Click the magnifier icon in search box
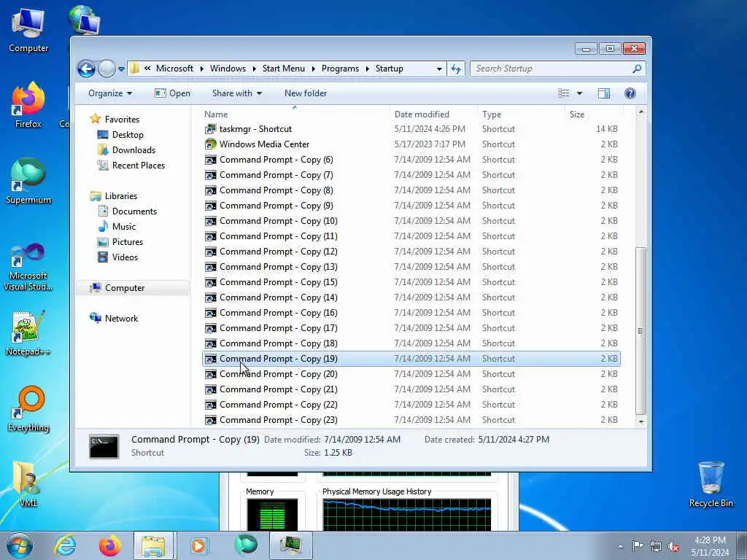This screenshot has width=747, height=560. pos(637,69)
